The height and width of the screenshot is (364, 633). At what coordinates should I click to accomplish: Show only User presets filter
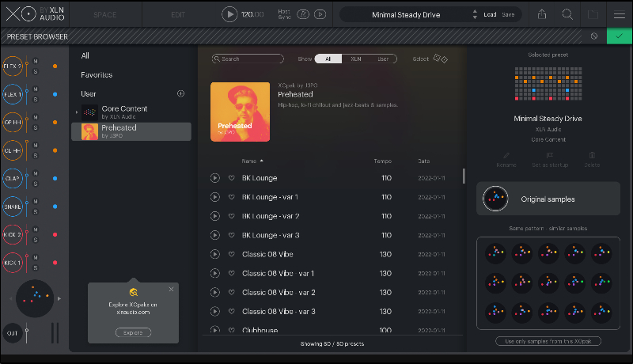point(383,59)
